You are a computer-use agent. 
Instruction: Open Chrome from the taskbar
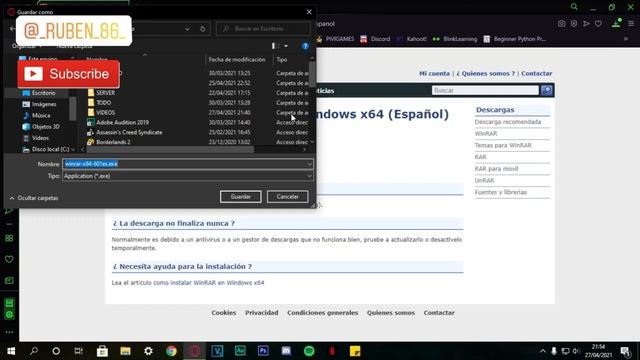(x=171, y=351)
